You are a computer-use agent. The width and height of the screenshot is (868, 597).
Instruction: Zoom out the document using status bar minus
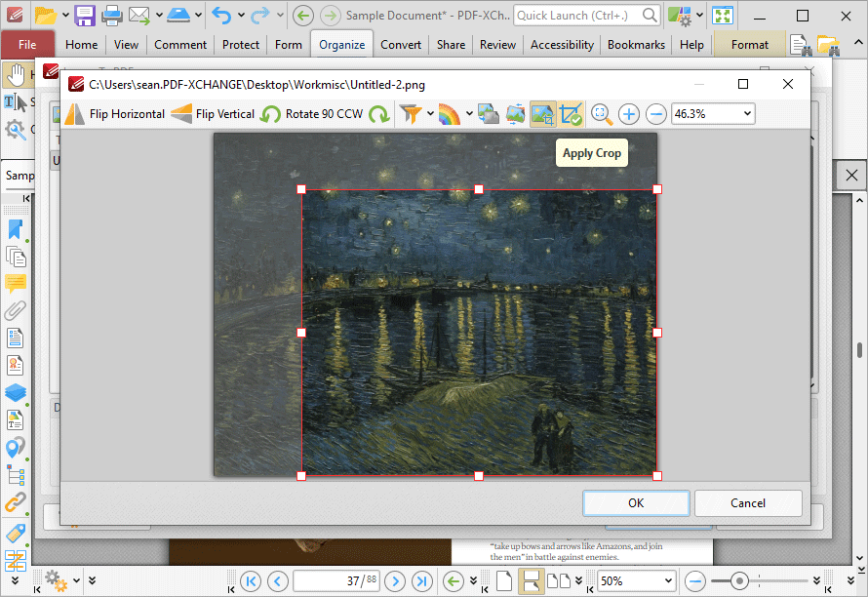tap(695, 581)
